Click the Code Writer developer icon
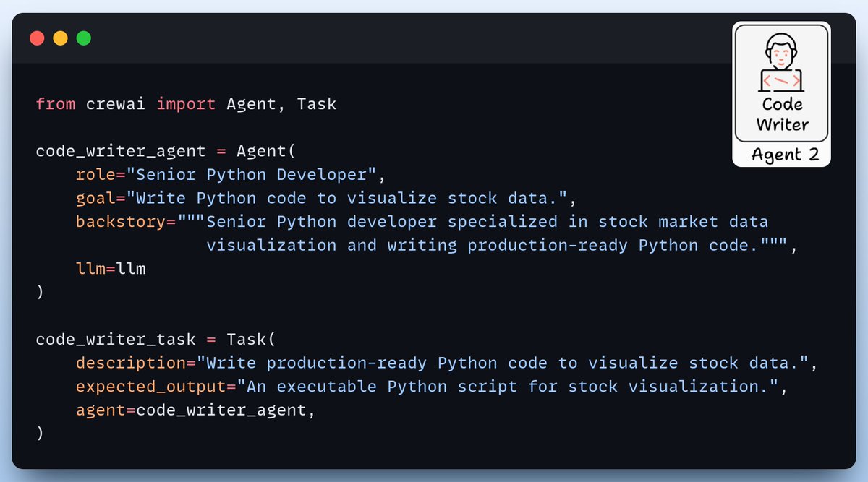Screen dimensions: 868x482 coord(781,64)
